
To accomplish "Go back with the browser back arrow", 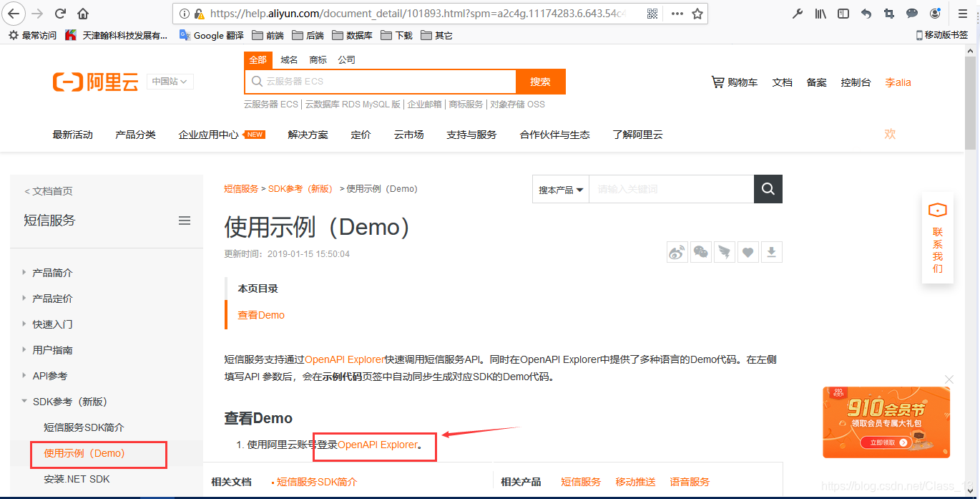I will pyautogui.click(x=14, y=13).
